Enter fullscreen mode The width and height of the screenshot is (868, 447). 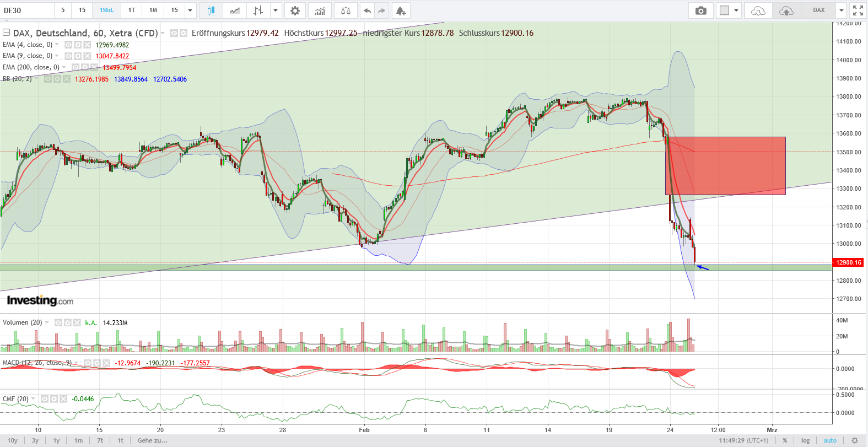pos(858,10)
